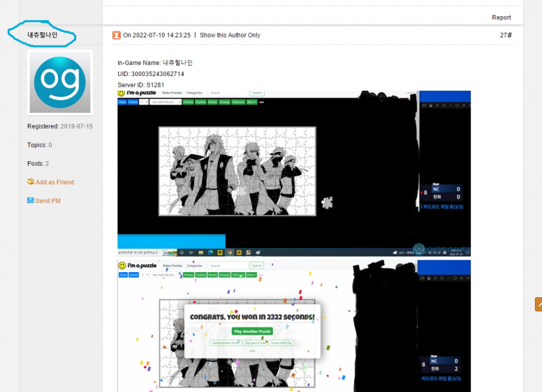The image size is (542, 392).
Task: Click the NC score panel in the first screenshot
Action: point(445,192)
